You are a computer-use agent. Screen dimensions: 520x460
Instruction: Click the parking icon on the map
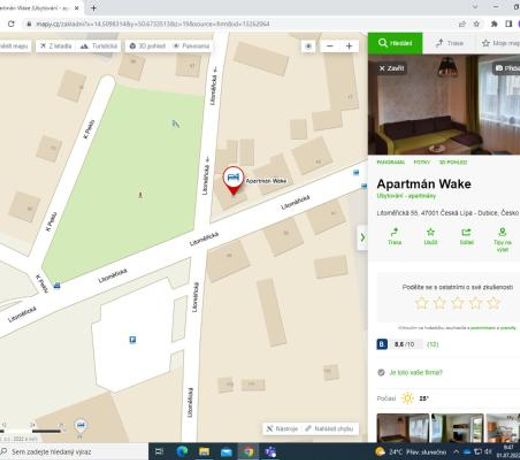(133, 340)
